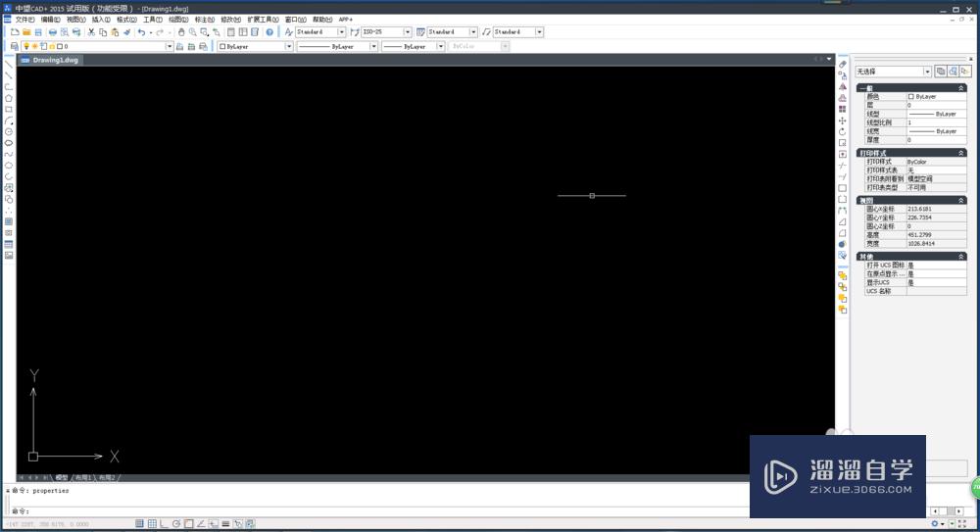The image size is (980, 532).
Task: Click the 厚度 value field
Action: tap(936, 140)
